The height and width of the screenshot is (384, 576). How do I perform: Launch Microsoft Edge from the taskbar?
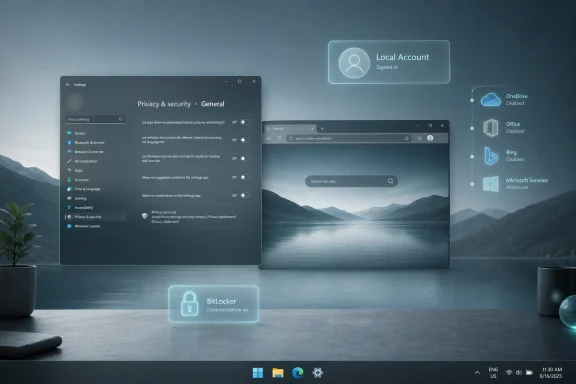(x=298, y=373)
